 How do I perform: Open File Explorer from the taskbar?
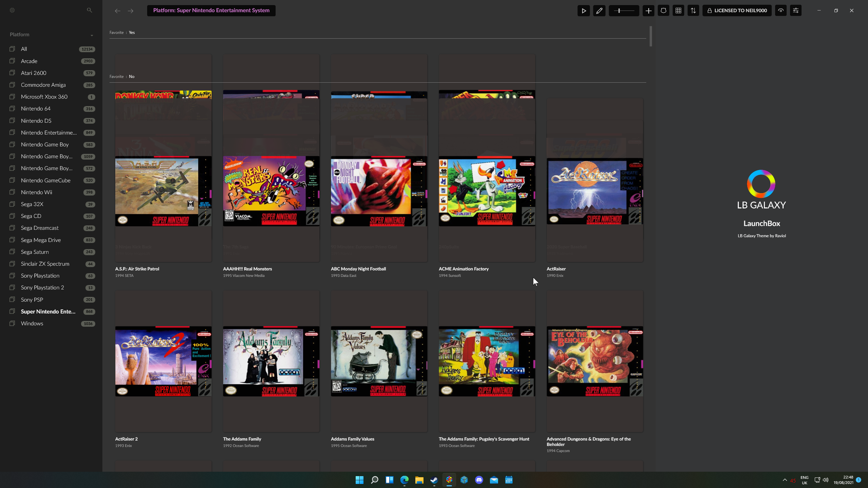coord(419,480)
